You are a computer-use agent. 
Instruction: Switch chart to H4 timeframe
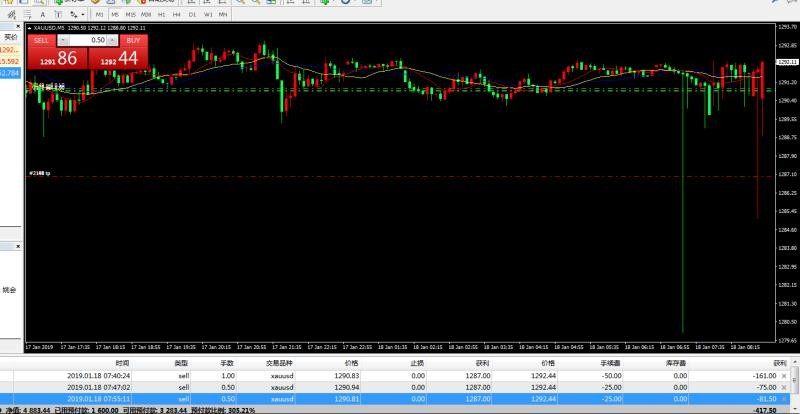pos(177,15)
